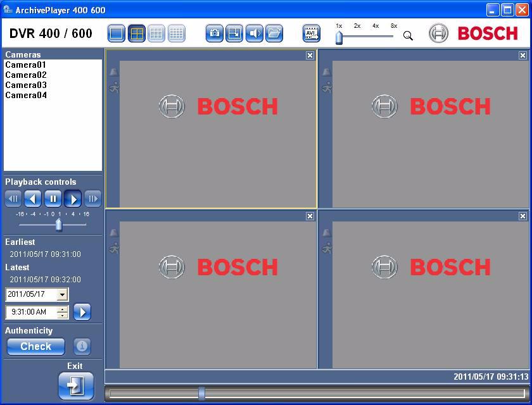The image size is (532, 405).
Task: Go to the selected date and time
Action: 82,312
